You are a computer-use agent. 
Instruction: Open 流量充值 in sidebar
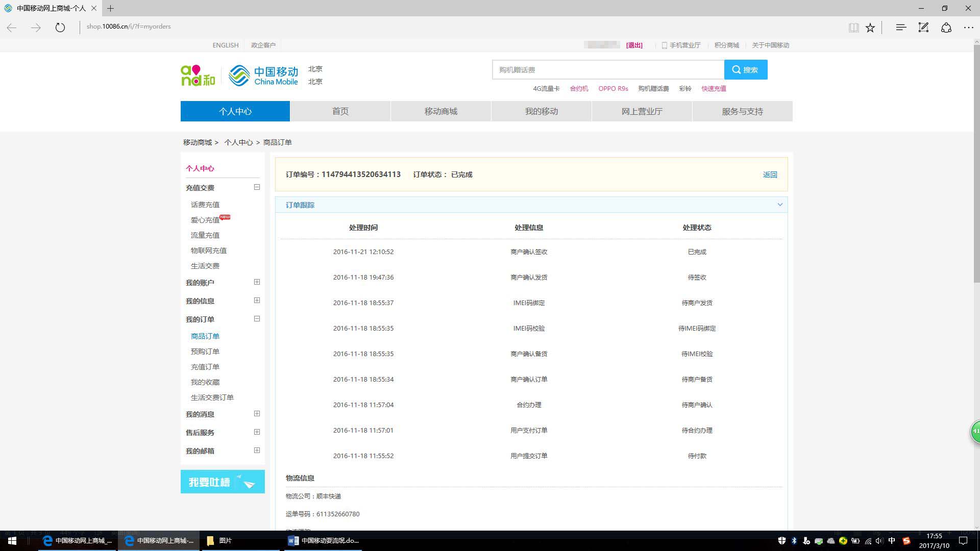205,235
